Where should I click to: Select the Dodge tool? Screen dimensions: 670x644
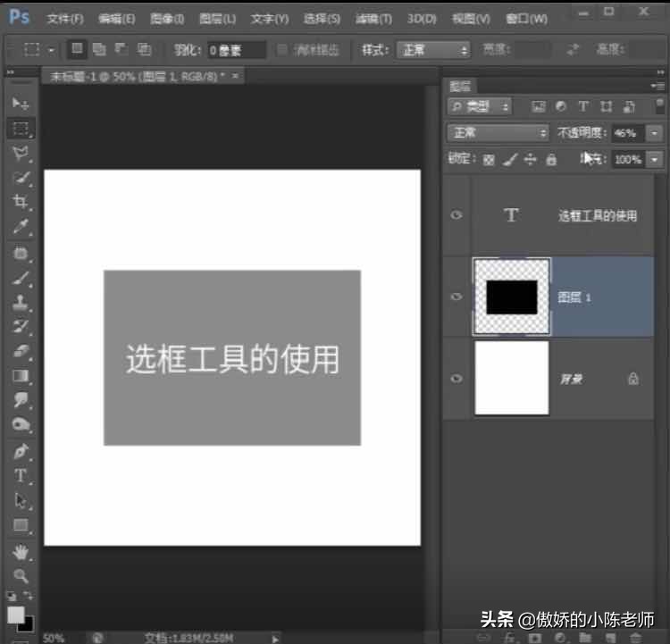coord(20,424)
